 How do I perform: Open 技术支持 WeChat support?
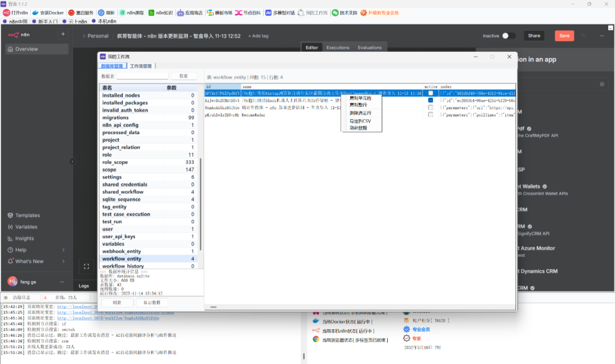pyautogui.click(x=345, y=13)
